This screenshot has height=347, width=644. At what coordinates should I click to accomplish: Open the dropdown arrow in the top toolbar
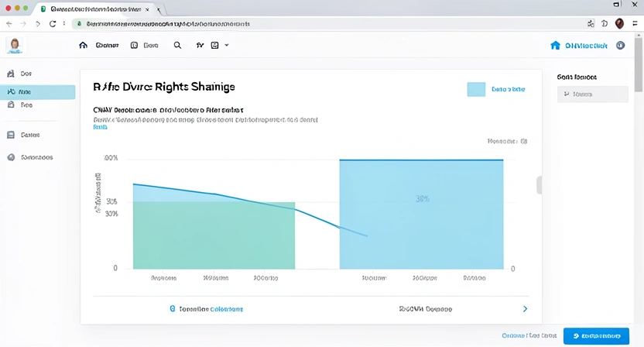coord(227,46)
